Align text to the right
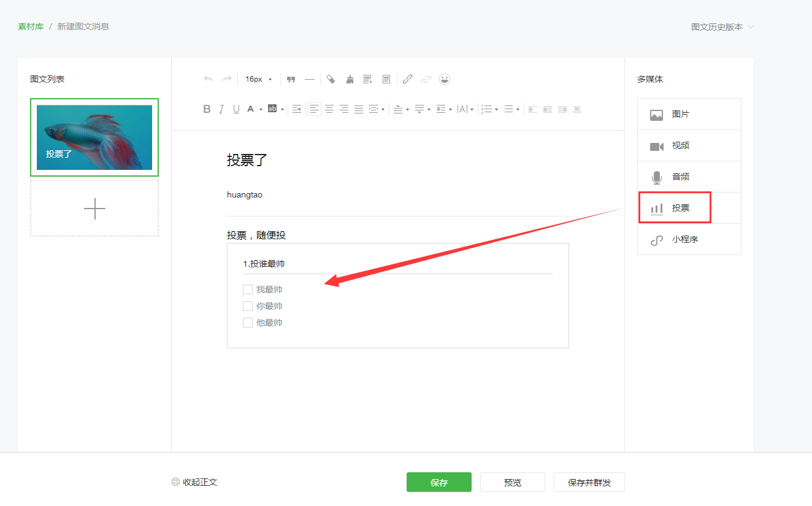 tap(344, 109)
